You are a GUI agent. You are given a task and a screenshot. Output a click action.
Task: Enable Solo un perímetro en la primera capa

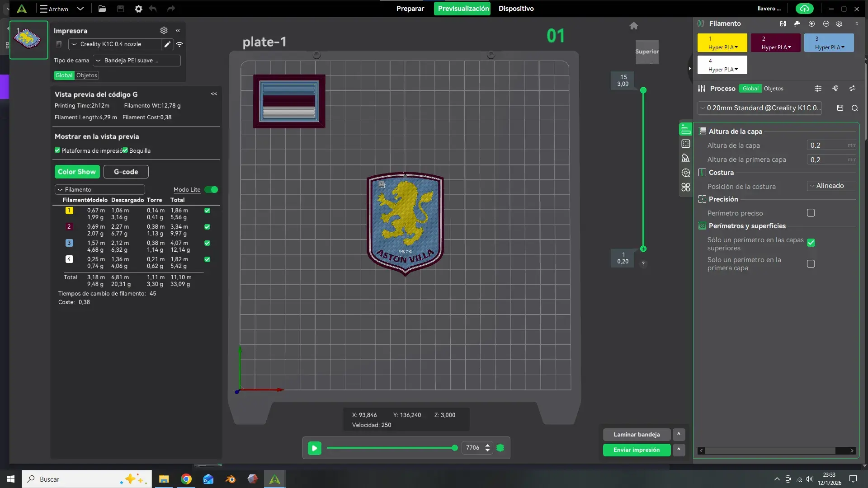811,264
